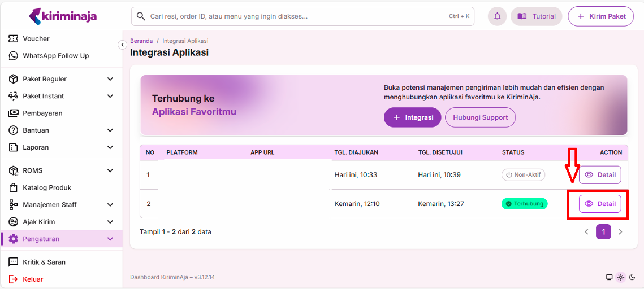Open notifications bell icon
The width and height of the screenshot is (644, 289).
pos(498,16)
